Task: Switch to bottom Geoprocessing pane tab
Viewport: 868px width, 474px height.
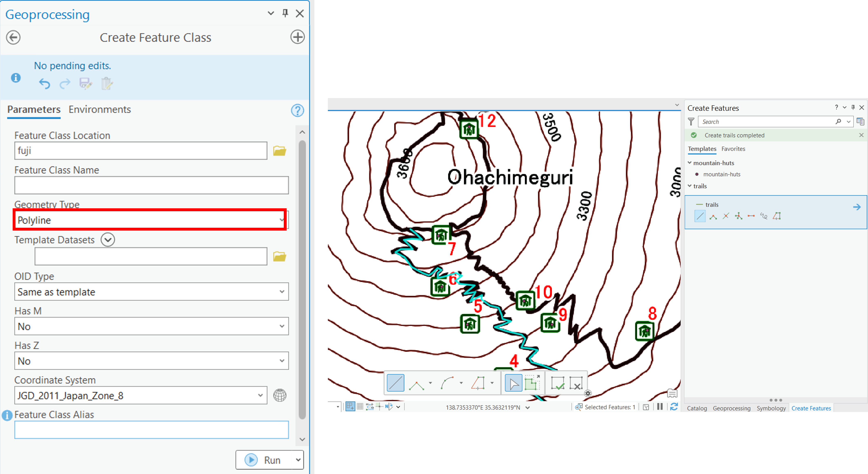Action: [732, 408]
